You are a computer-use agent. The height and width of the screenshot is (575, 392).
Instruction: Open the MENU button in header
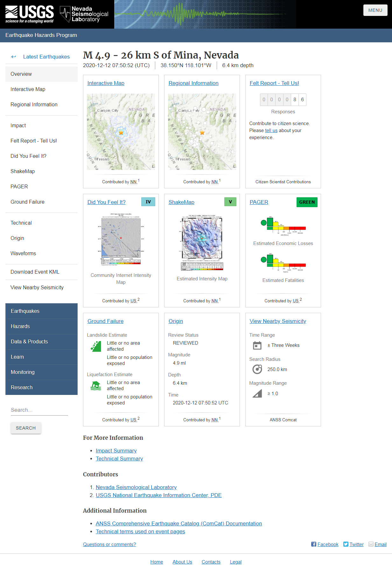pos(375,10)
